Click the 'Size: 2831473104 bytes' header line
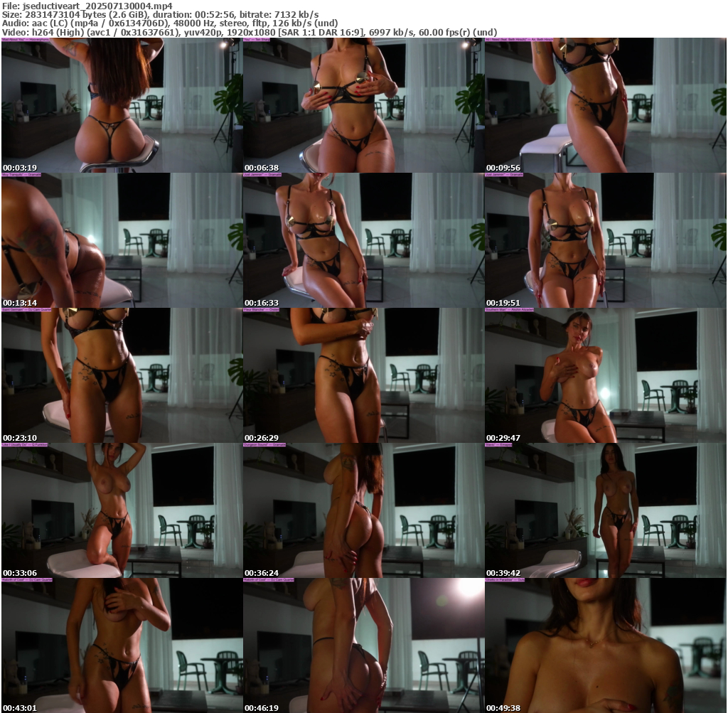This screenshot has width=728, height=713. click(x=160, y=14)
